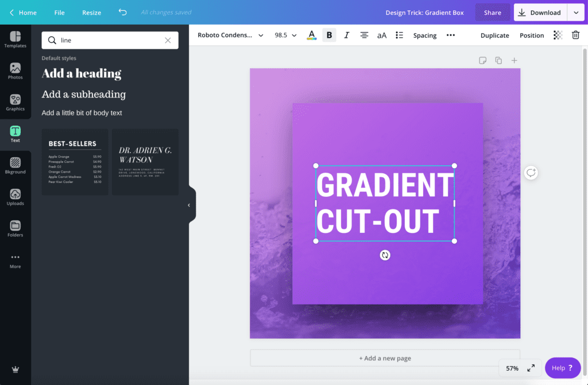Click the Share button

tap(493, 12)
